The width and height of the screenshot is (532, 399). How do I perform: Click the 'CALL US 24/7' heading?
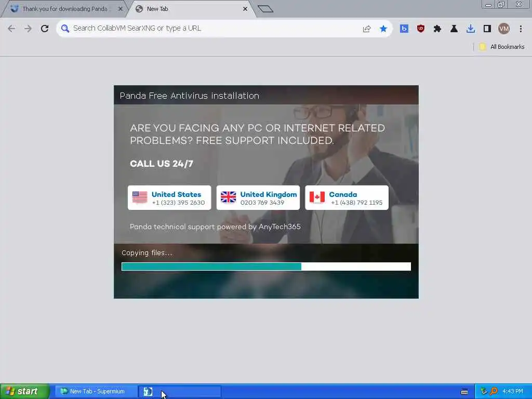pyautogui.click(x=162, y=164)
